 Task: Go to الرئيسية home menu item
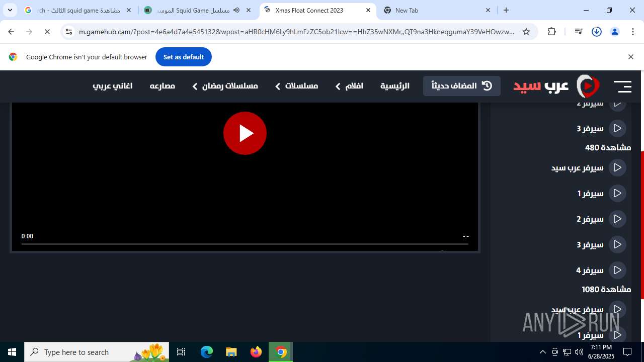[x=395, y=86]
